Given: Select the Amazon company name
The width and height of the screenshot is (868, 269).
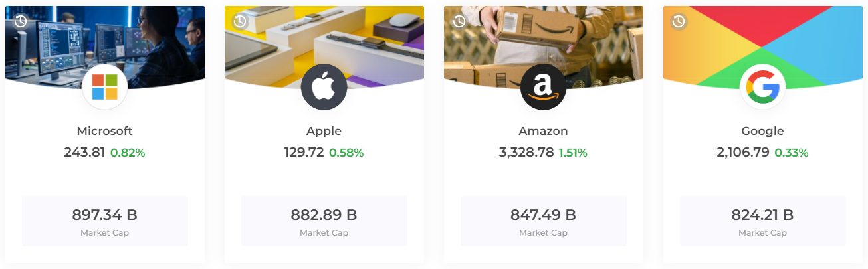Looking at the screenshot, I should (544, 131).
